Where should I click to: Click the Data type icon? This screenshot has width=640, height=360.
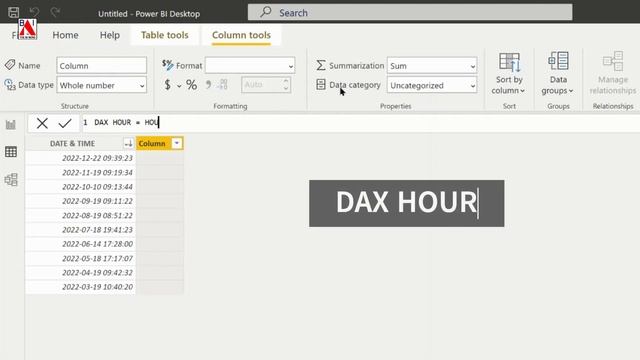pyautogui.click(x=10, y=84)
